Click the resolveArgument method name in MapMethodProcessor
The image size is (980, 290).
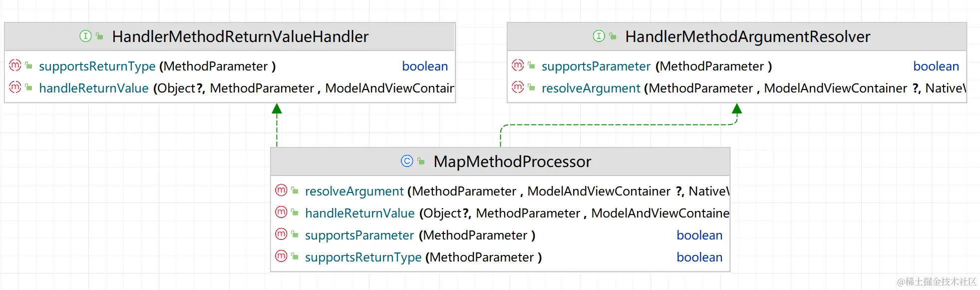point(354,191)
